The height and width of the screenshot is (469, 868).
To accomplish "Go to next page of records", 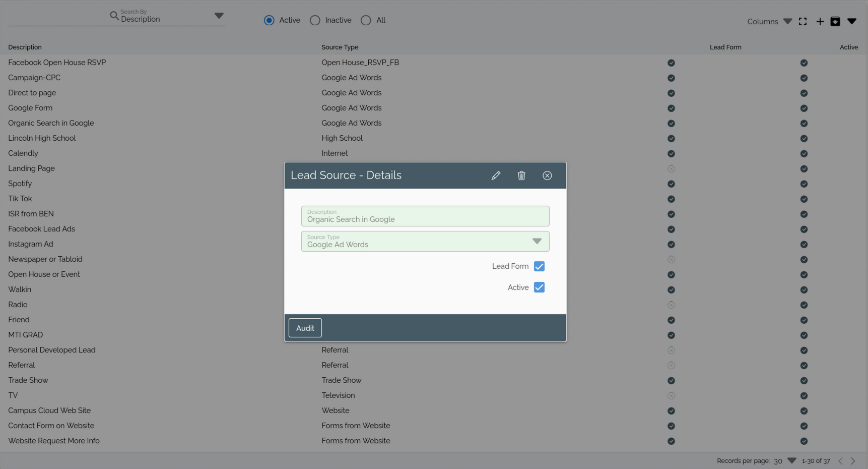I will coord(853,461).
